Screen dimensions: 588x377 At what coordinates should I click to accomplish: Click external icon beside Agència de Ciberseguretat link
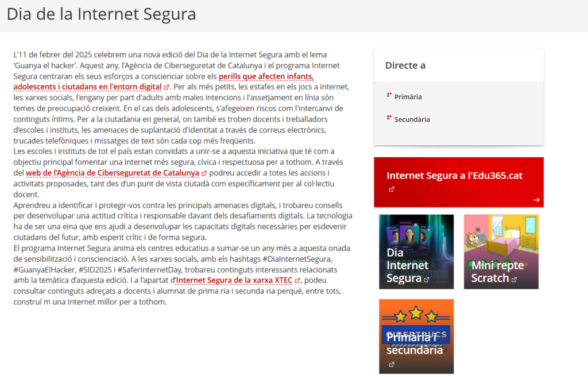[204, 173]
